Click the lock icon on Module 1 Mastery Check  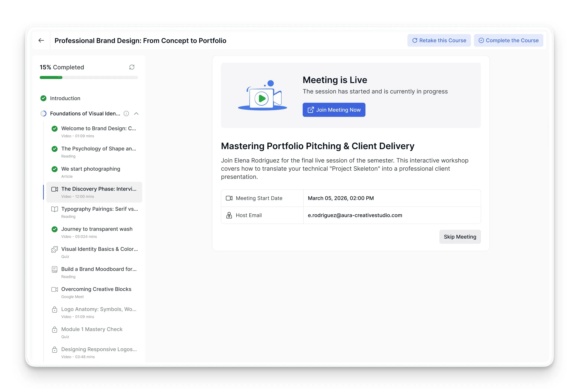[x=55, y=329]
